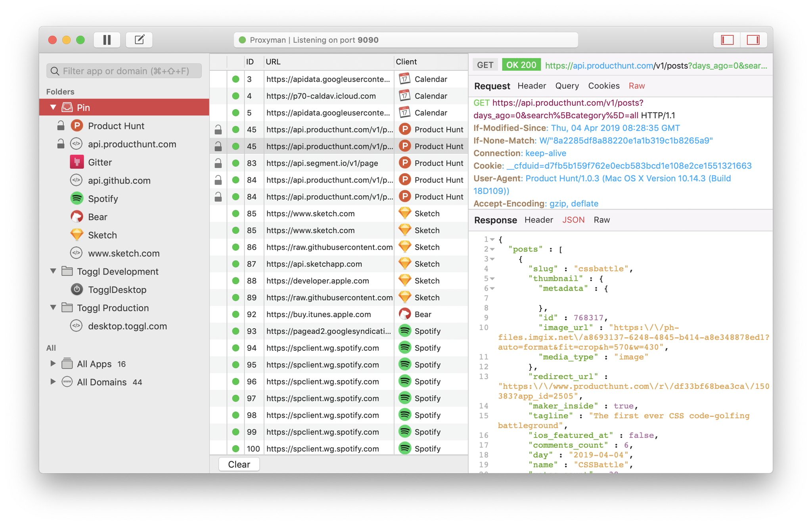Select the Bear icon in sidebar
The image size is (812, 525).
77,217
